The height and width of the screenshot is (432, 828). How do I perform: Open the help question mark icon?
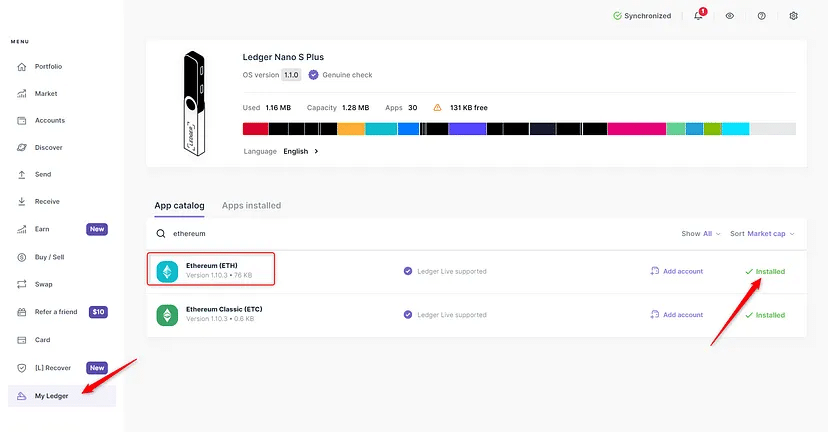click(762, 16)
